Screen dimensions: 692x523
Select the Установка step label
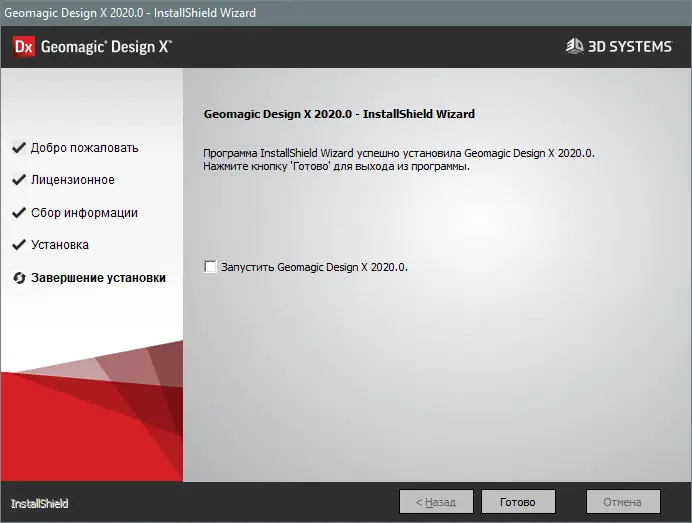(60, 245)
